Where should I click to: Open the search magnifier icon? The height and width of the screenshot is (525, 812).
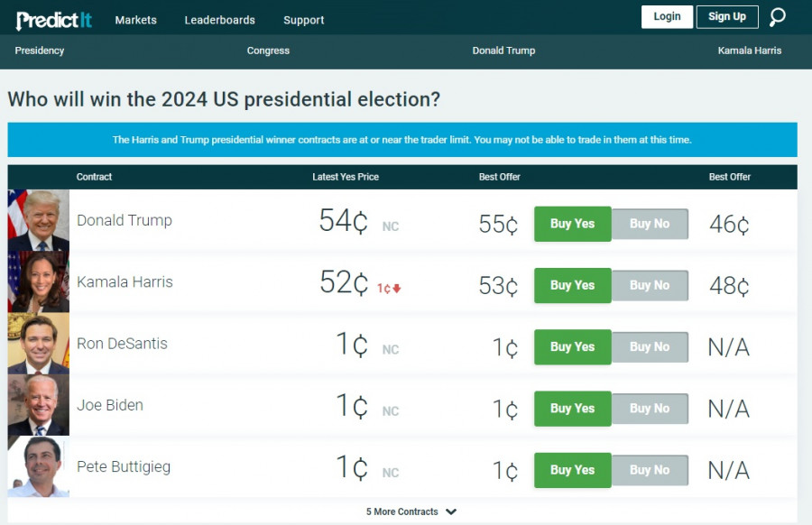pos(777,17)
